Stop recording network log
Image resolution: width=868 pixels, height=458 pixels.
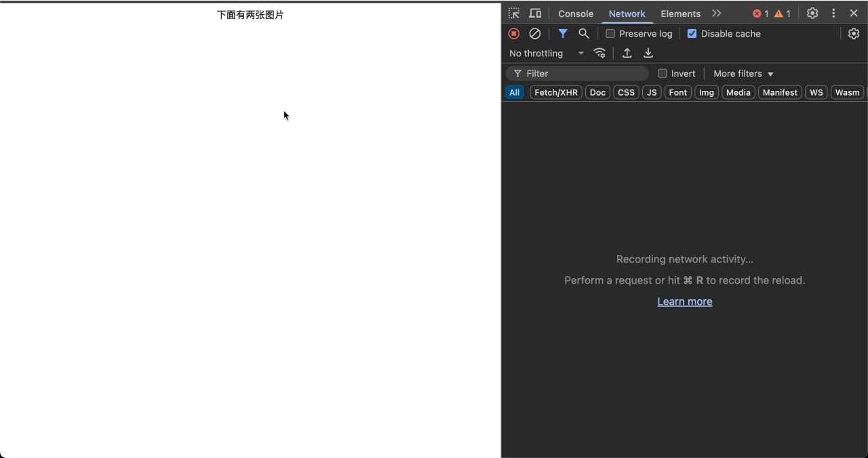(x=514, y=33)
